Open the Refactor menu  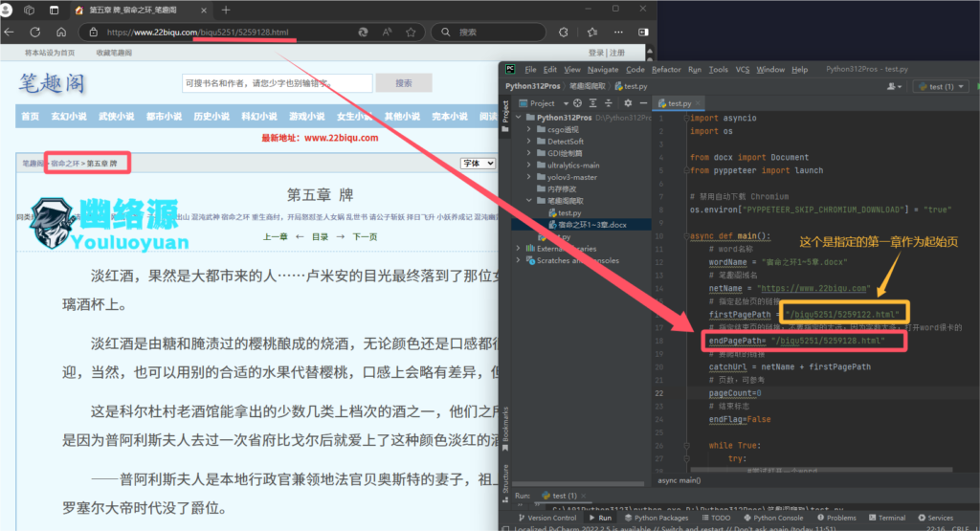click(666, 70)
